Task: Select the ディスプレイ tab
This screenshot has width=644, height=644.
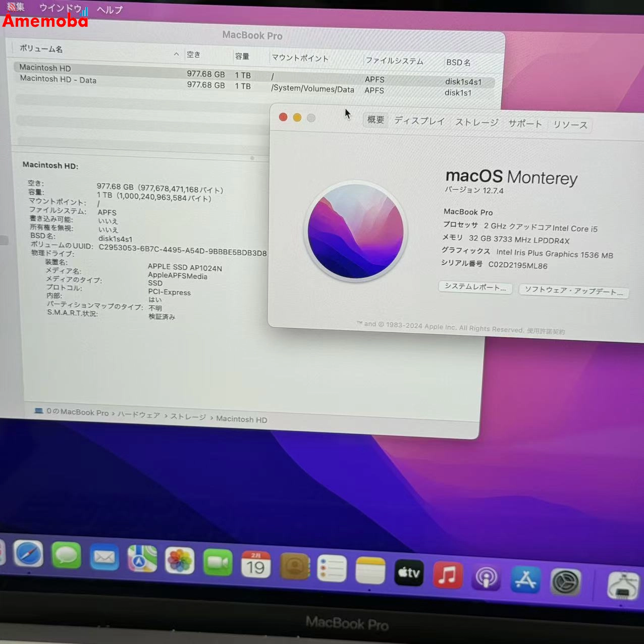Action: point(419,121)
